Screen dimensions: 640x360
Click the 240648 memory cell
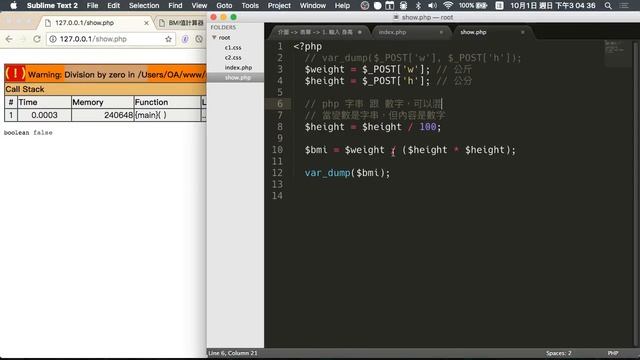point(102,115)
